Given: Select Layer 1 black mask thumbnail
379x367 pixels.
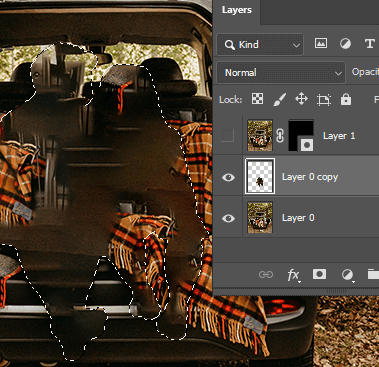Looking at the screenshot, I should pos(301,136).
